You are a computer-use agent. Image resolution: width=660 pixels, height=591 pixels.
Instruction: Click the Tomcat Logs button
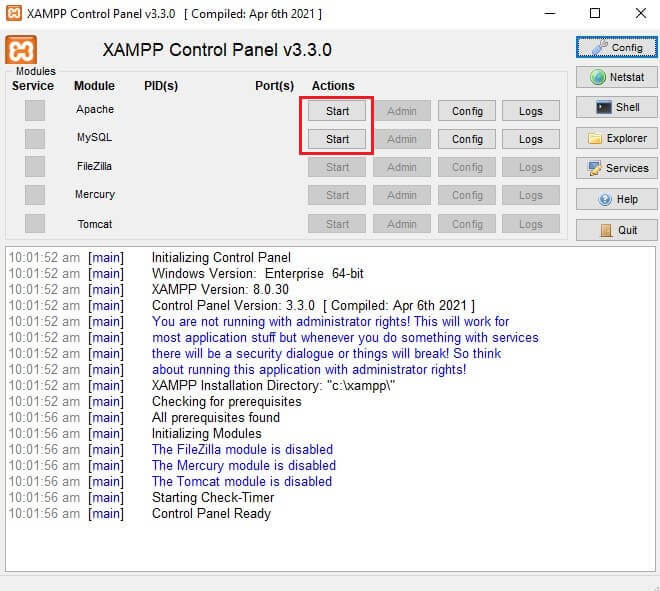(531, 224)
